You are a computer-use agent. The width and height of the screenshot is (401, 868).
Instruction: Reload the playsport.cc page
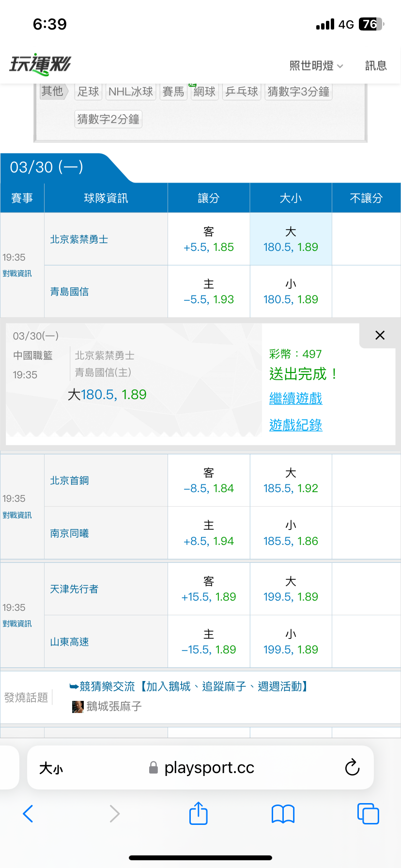coord(352,767)
